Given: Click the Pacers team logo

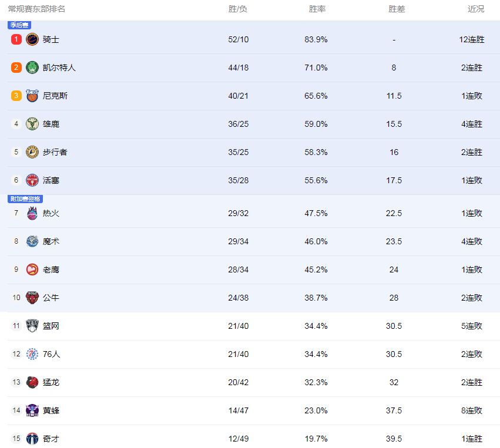Looking at the screenshot, I should [x=32, y=152].
